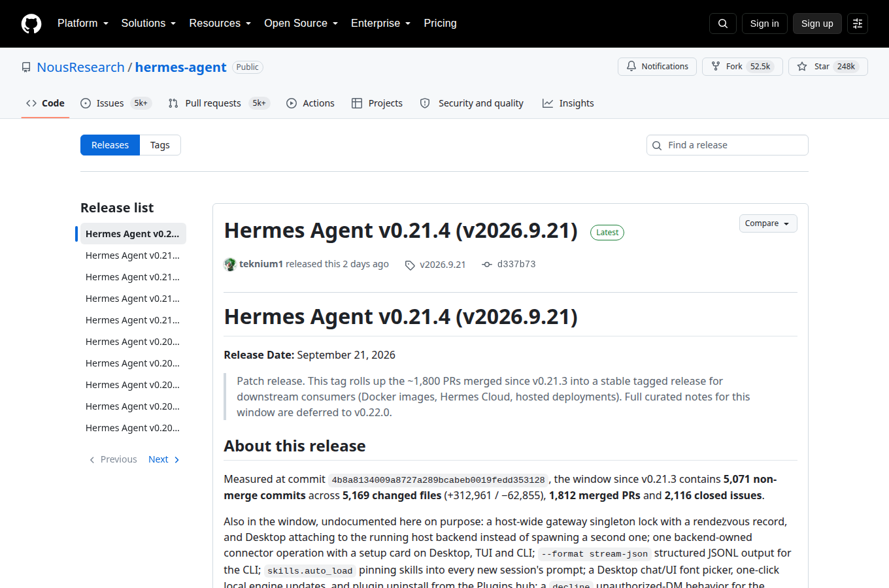This screenshot has width=889, height=588.
Task: Click the 4b8a8134009a... commit hash code
Action: pos(438,480)
